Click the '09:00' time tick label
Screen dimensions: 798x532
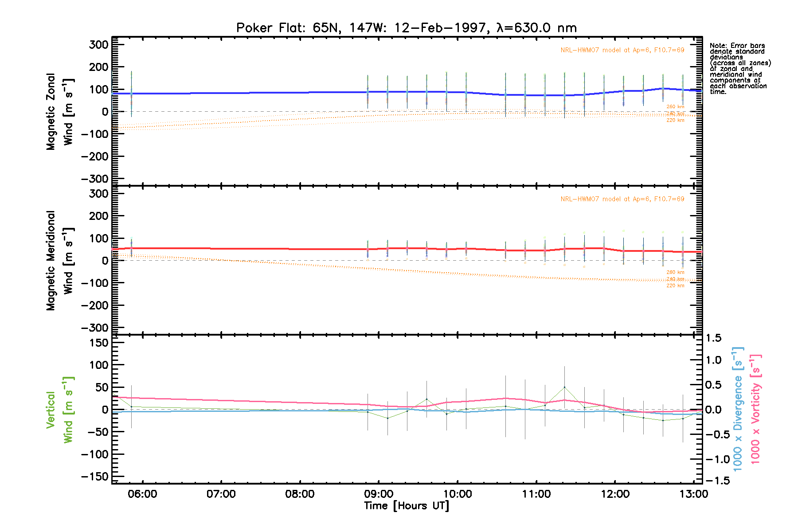[x=379, y=494]
